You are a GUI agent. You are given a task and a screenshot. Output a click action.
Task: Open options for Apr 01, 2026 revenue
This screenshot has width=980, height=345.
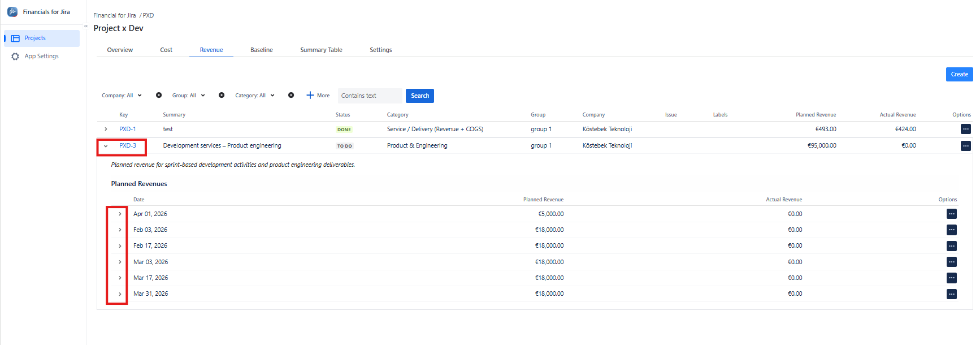point(952,214)
